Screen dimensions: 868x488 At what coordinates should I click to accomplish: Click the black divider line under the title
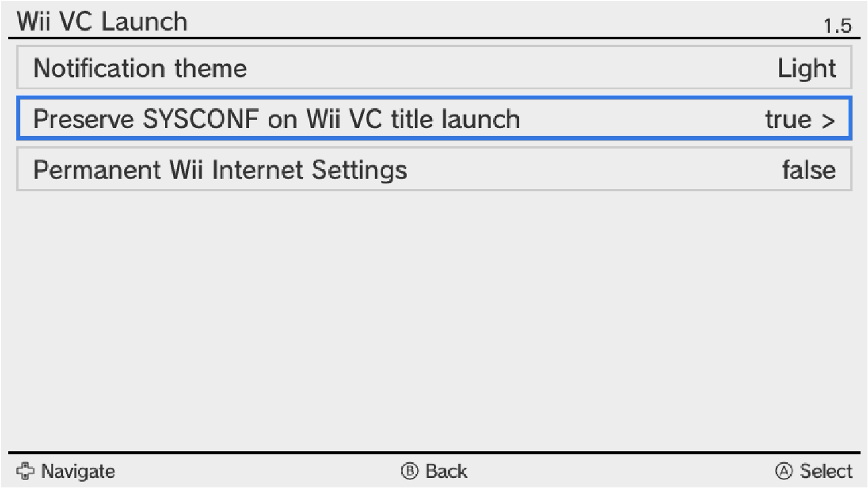point(434,38)
